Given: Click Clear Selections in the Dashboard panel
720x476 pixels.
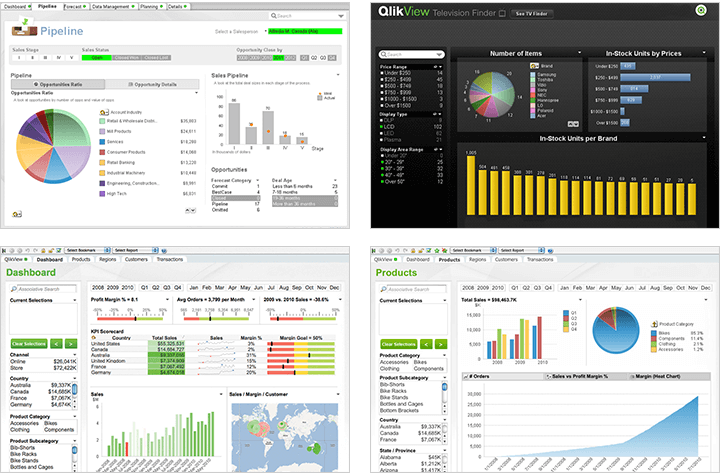Looking at the screenshot, I should pos(29,344).
